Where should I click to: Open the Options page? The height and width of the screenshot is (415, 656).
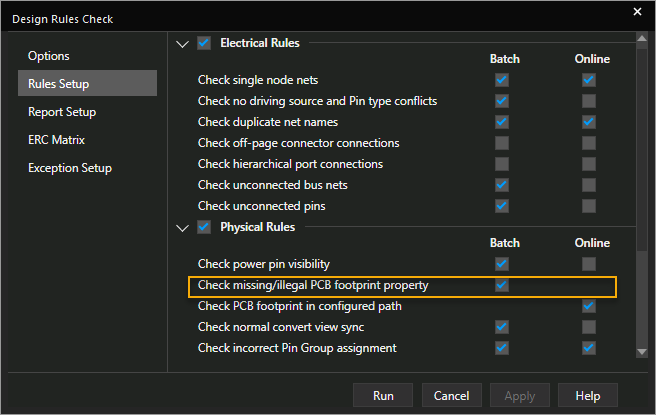[x=49, y=56]
